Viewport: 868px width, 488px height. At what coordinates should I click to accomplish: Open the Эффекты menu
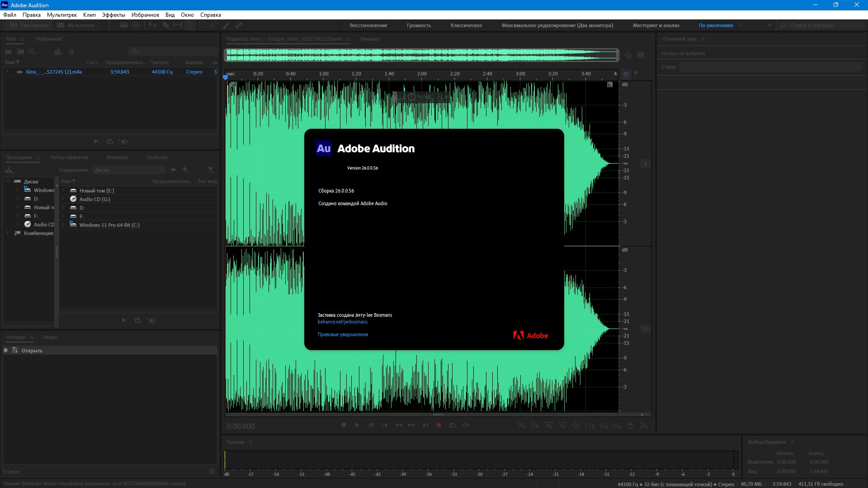point(113,15)
